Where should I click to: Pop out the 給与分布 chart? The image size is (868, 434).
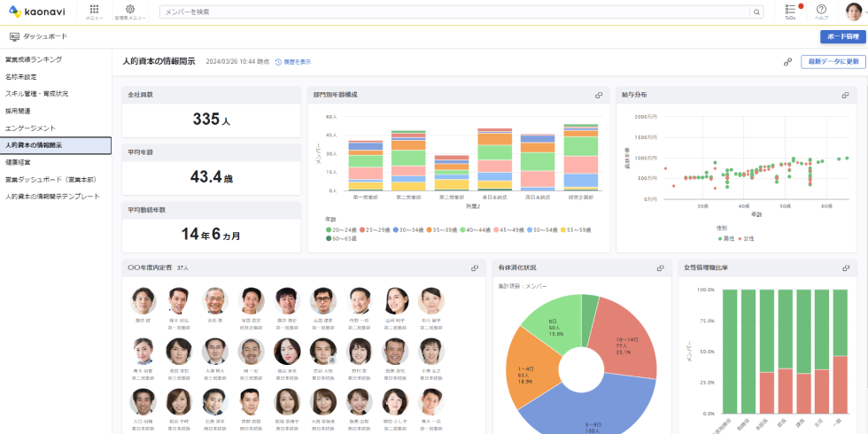tap(848, 95)
